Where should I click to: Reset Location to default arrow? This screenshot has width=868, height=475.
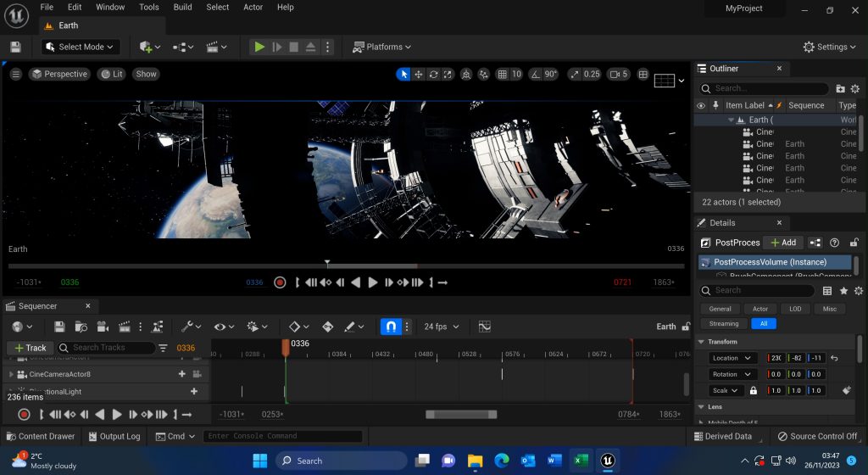coord(834,358)
